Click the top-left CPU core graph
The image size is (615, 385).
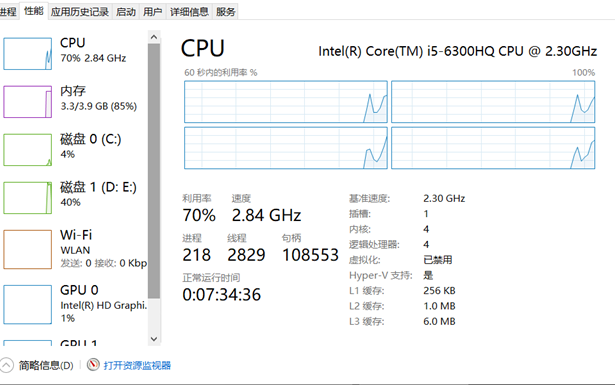coord(286,102)
